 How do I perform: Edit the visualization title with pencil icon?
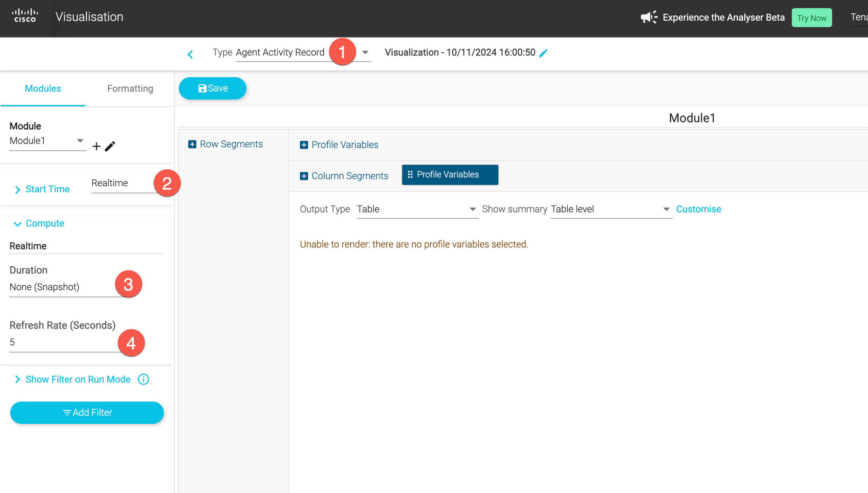click(543, 53)
